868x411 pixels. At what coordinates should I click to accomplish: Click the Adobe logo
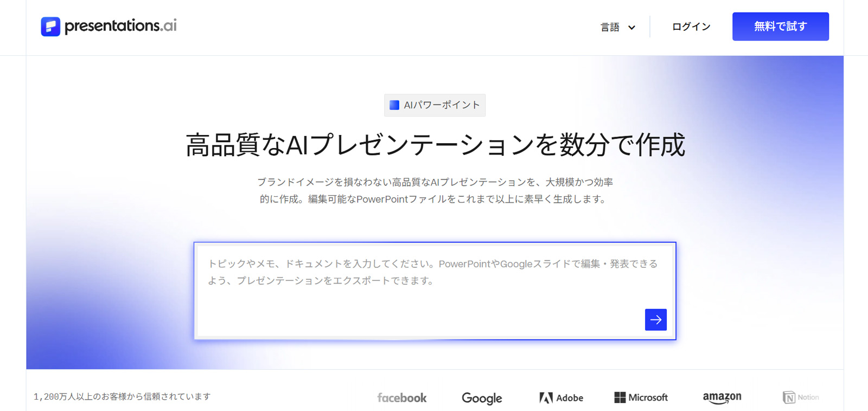click(561, 398)
